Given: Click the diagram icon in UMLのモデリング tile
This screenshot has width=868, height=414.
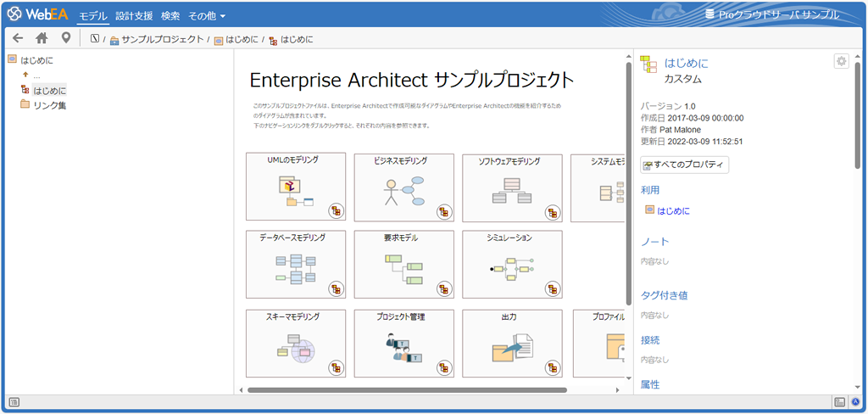Looking at the screenshot, I should coord(337,210).
